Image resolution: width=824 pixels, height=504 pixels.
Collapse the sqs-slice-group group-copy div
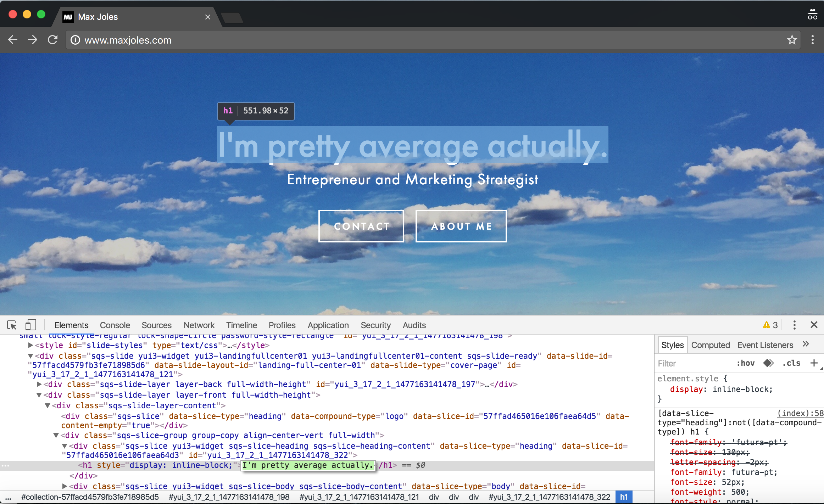point(56,435)
